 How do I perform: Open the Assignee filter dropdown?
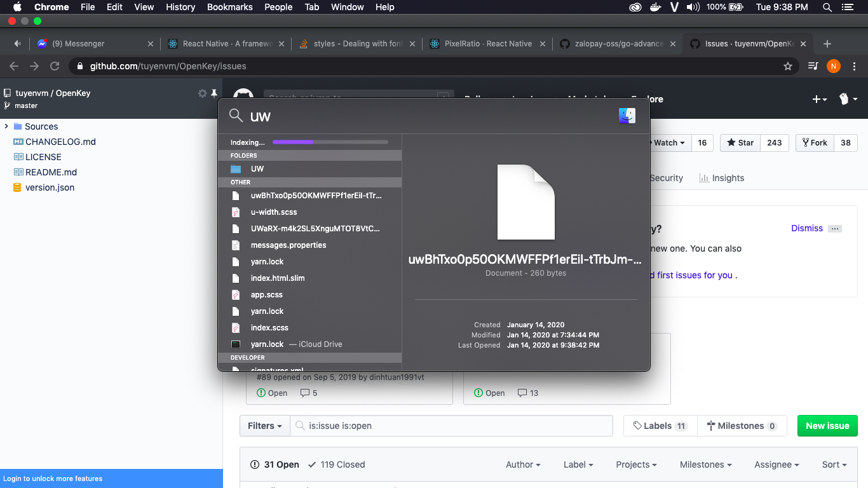click(776, 464)
